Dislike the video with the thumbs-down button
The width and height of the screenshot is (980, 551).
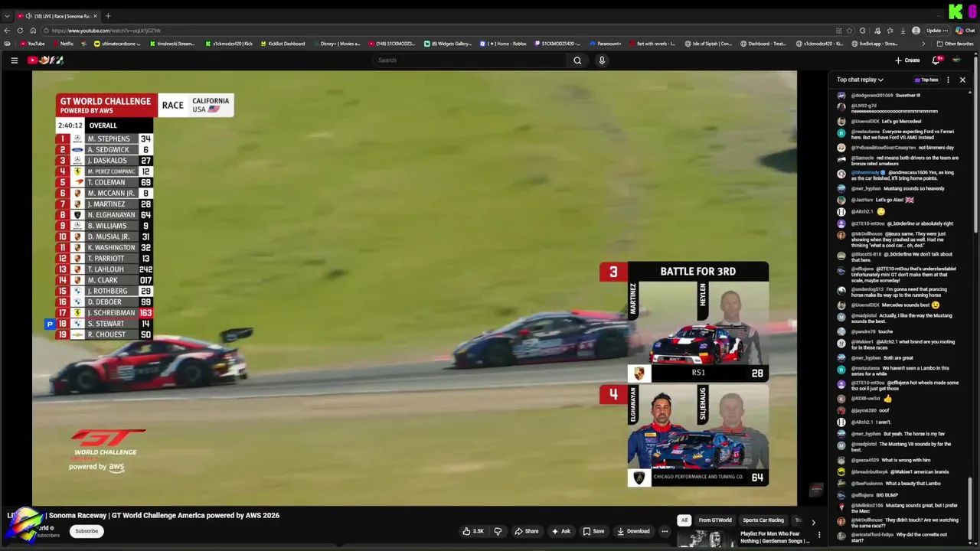tap(498, 531)
